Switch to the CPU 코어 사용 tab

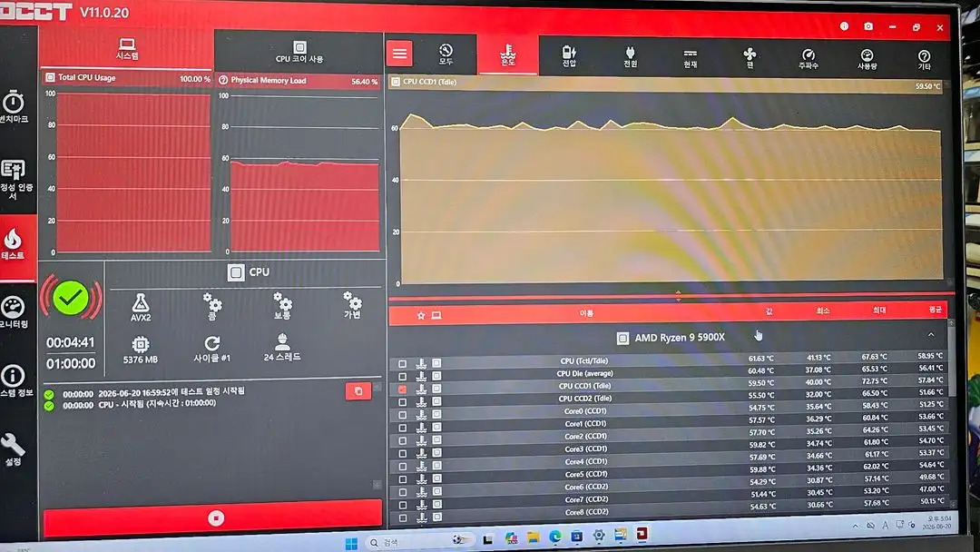click(299, 52)
